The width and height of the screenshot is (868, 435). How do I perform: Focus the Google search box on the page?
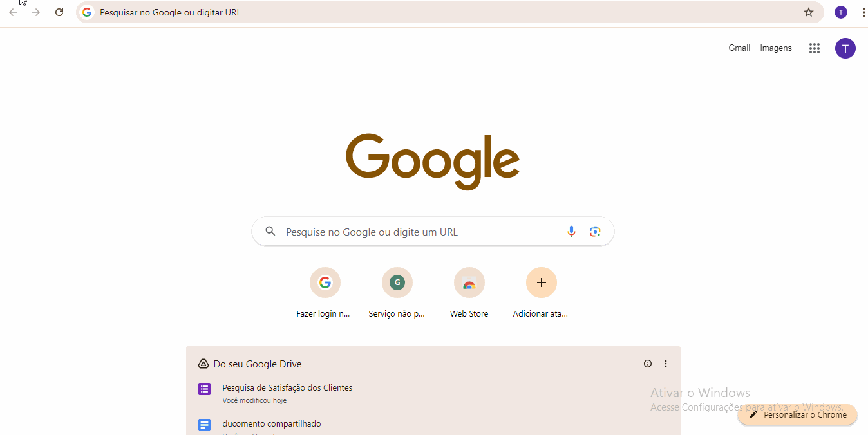click(x=433, y=232)
